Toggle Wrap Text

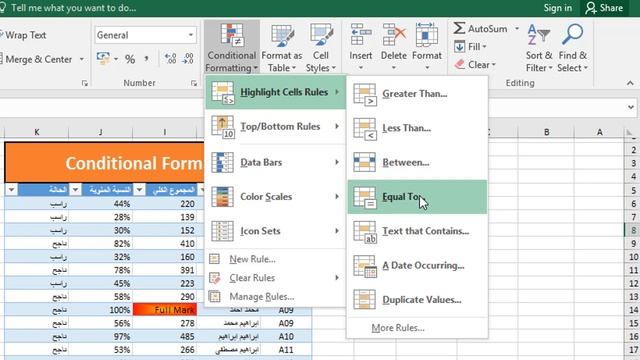[x=23, y=35]
